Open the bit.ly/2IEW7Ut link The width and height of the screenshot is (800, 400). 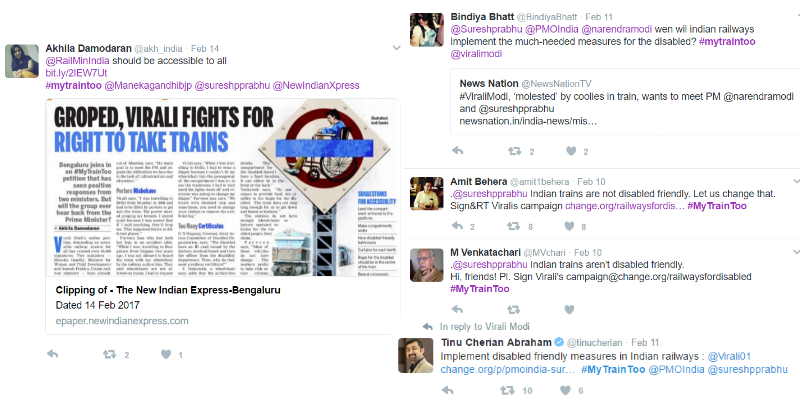(x=76, y=73)
